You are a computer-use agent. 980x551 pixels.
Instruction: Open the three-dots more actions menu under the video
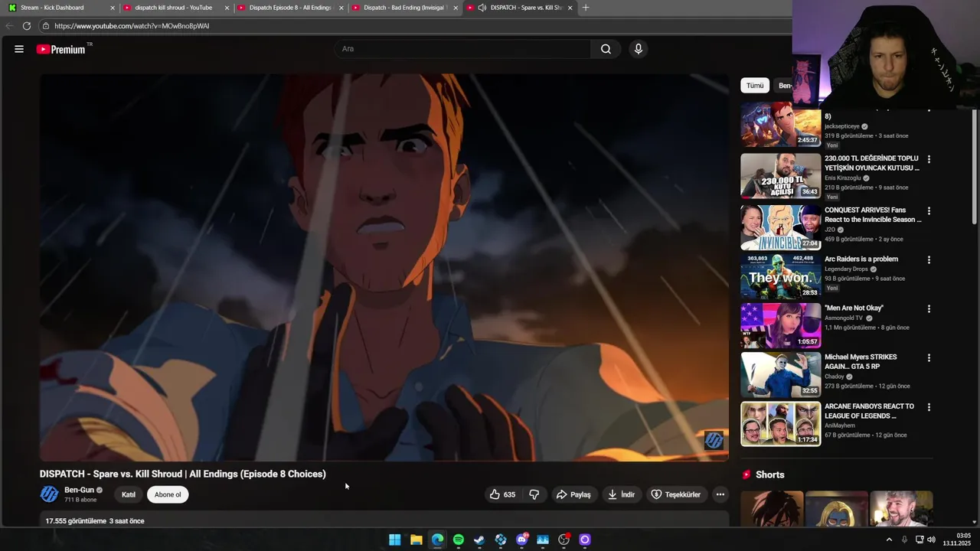(x=720, y=494)
